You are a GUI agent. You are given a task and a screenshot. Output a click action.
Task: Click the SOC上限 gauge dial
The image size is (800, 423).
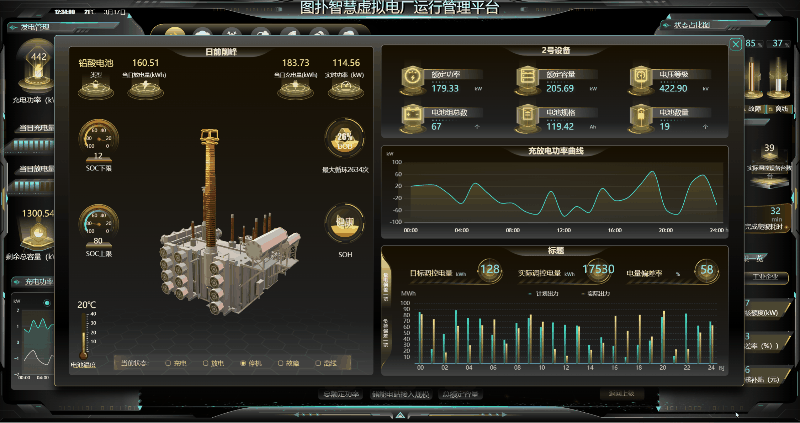click(98, 223)
